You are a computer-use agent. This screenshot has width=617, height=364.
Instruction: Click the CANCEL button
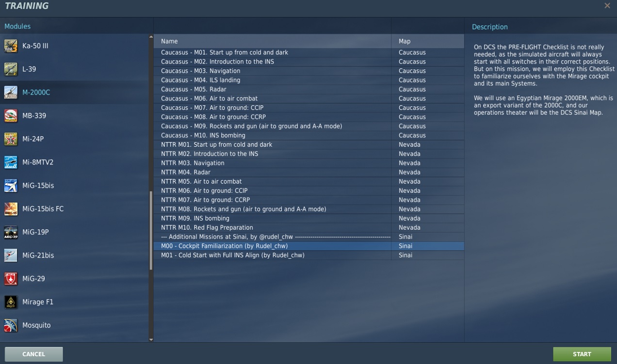point(33,354)
